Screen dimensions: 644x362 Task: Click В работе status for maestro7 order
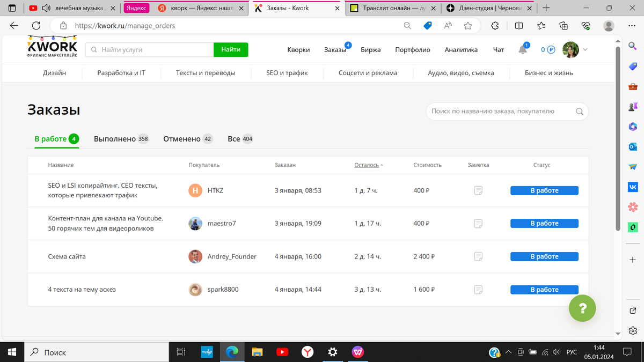click(x=544, y=224)
